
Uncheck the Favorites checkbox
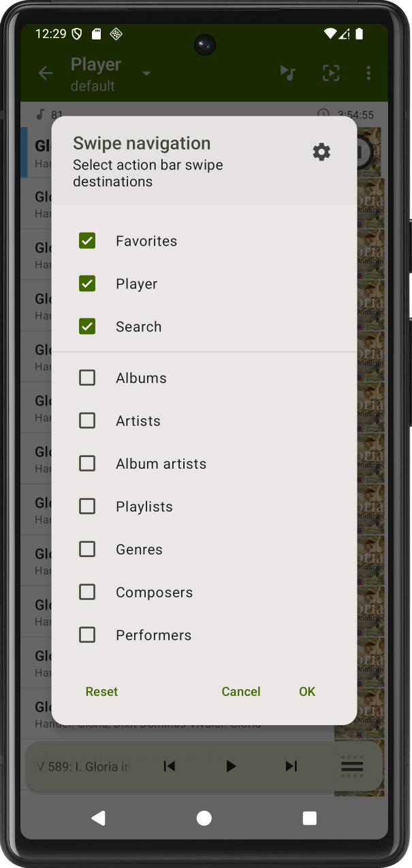point(87,241)
